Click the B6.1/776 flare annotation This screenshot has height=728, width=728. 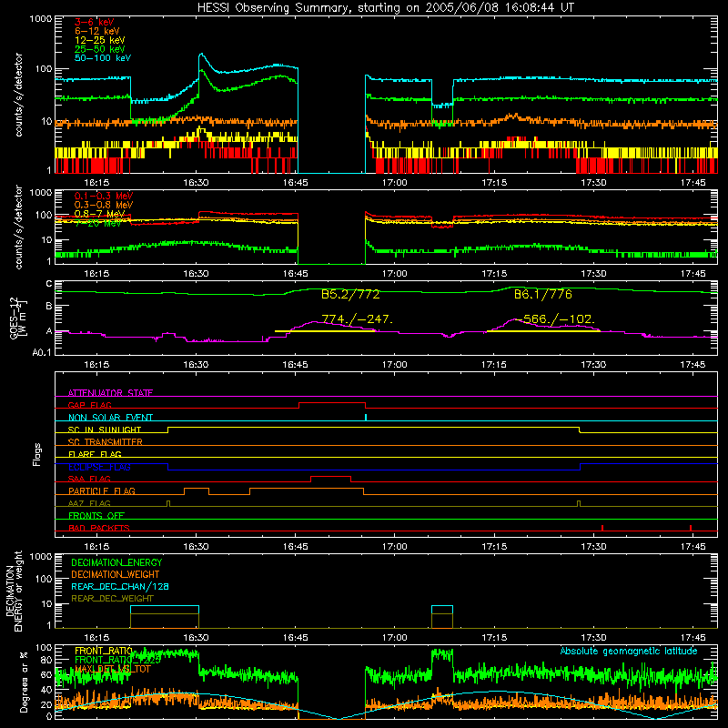click(x=543, y=294)
